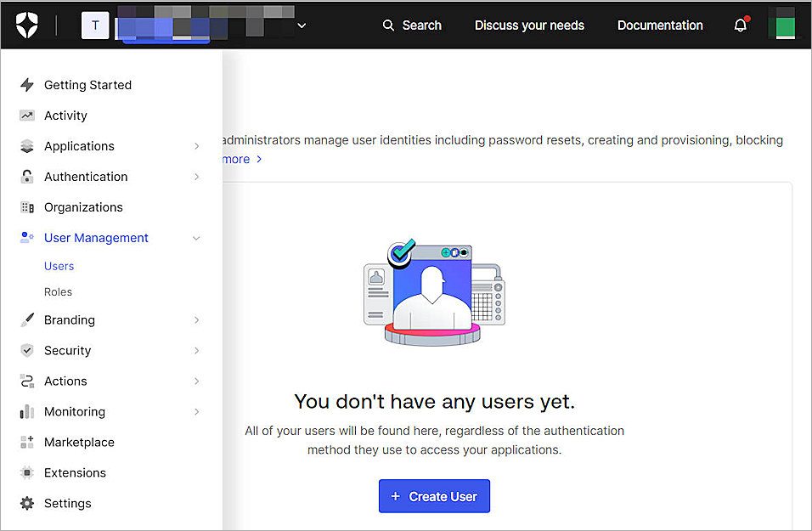Select the Applications icon in sidebar
The image size is (812, 531).
(x=26, y=145)
